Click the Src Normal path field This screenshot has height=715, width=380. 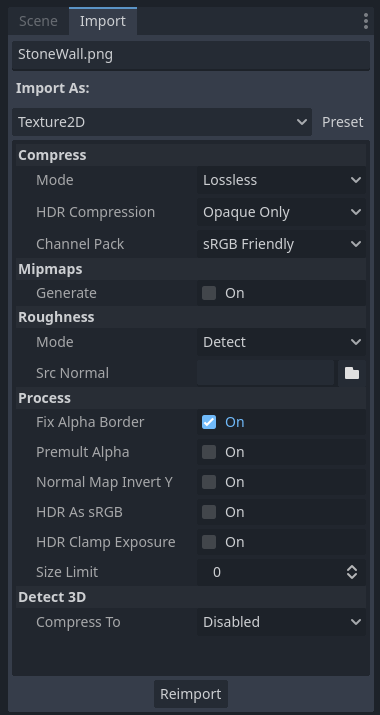[265, 373]
